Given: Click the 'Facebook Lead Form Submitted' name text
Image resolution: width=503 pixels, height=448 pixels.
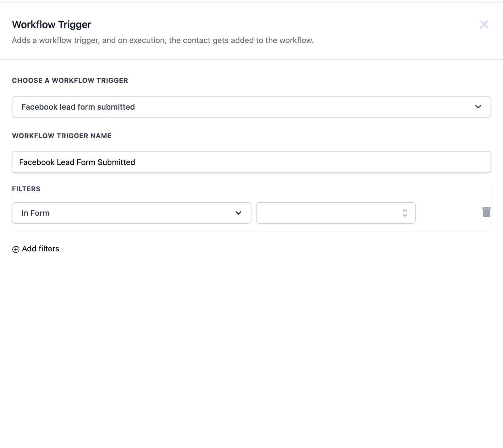Looking at the screenshot, I should [x=77, y=162].
